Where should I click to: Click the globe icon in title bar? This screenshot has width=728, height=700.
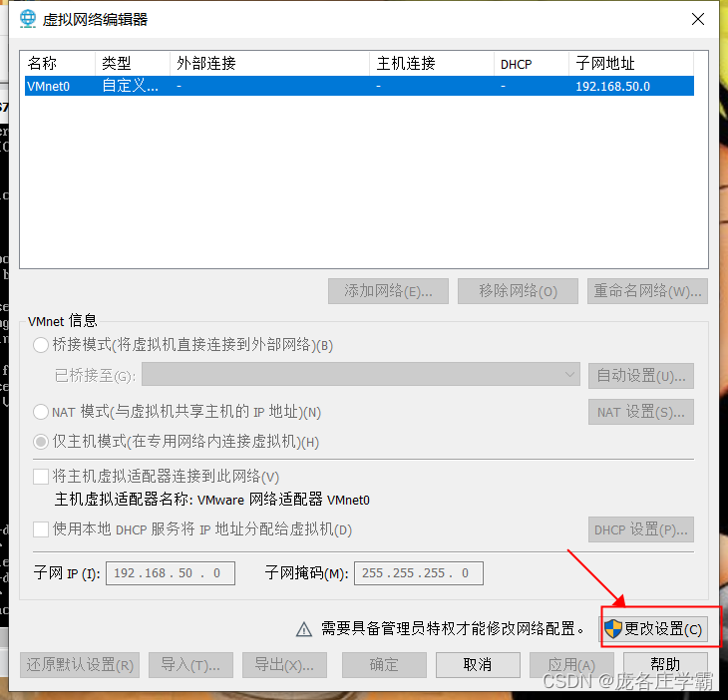point(28,19)
